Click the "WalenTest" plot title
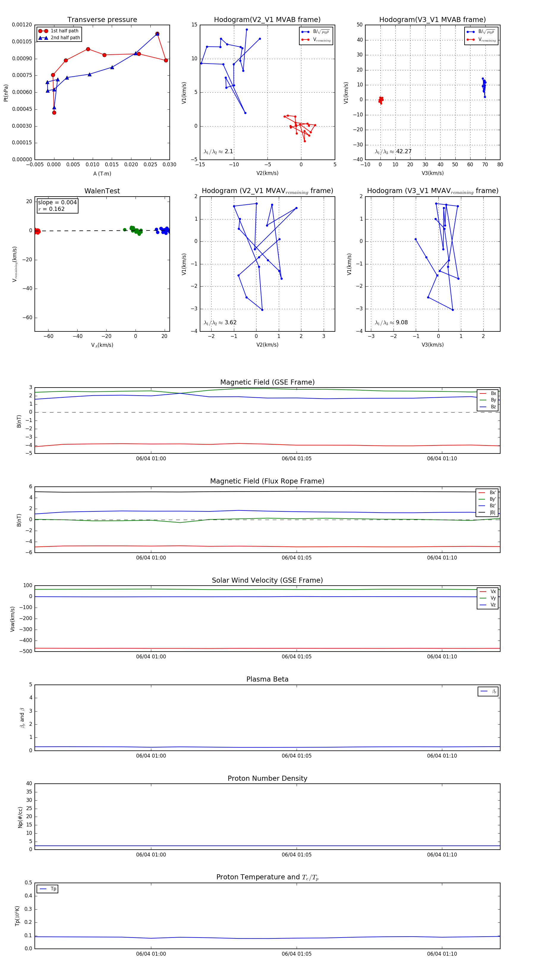Image resolution: width=535 pixels, height=980 pixels. [x=102, y=191]
